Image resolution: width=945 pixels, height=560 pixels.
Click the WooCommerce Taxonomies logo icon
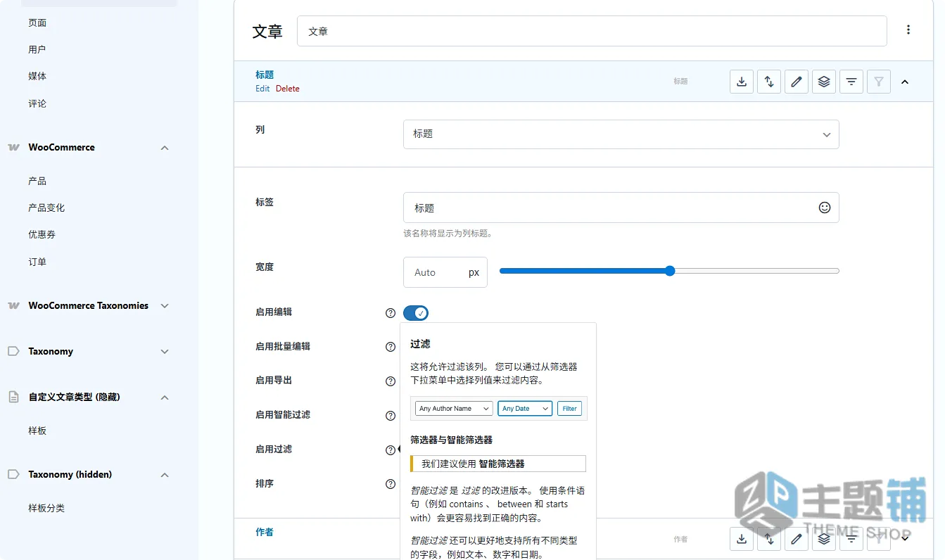[x=13, y=305]
